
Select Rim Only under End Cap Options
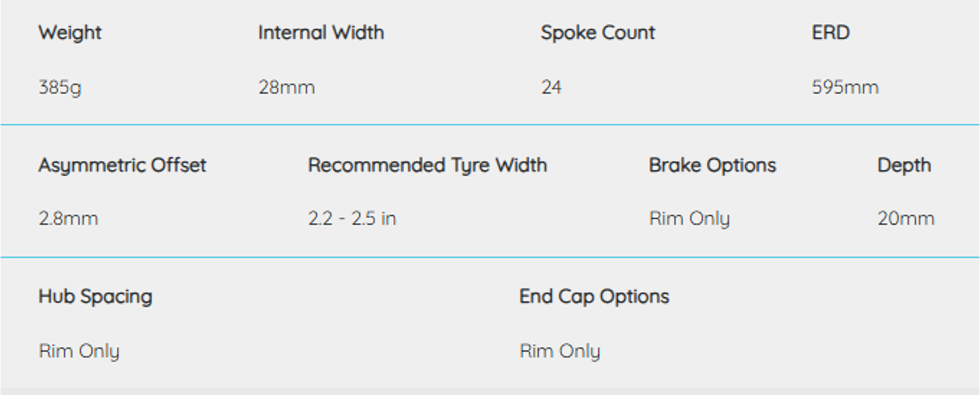[559, 351]
